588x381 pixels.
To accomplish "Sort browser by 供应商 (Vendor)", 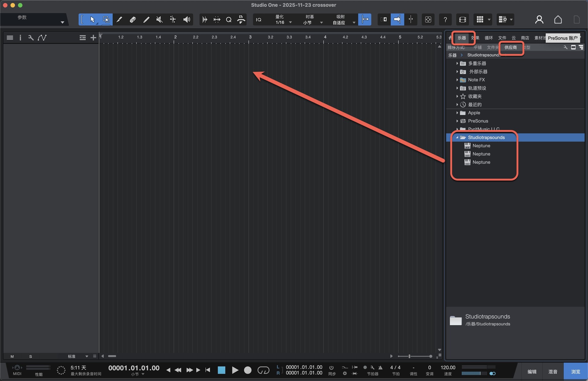I will pos(510,48).
